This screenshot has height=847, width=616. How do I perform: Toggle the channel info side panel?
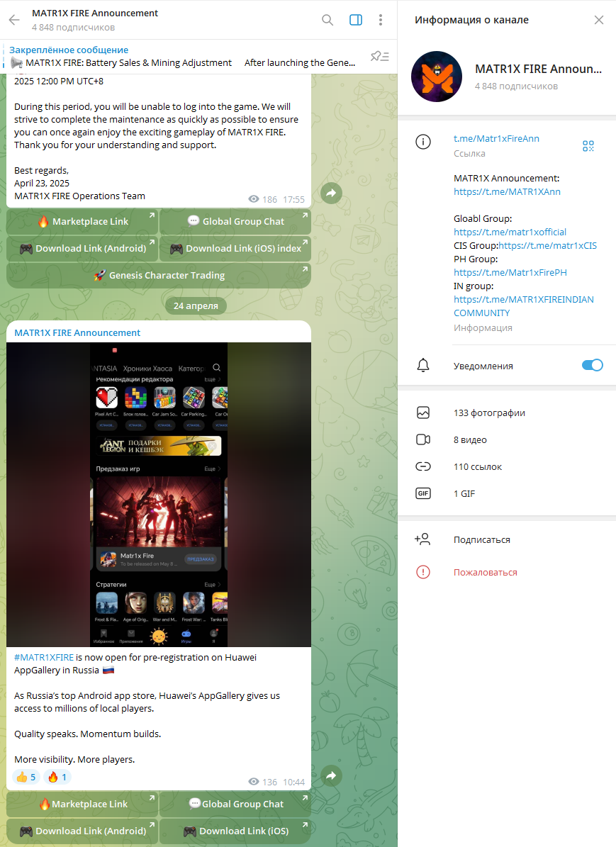[356, 20]
